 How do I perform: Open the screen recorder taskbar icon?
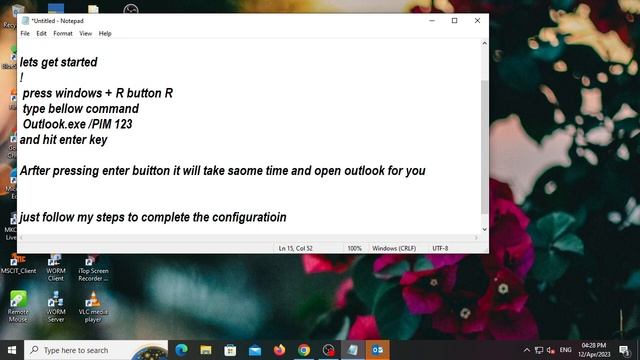[x=328, y=350]
